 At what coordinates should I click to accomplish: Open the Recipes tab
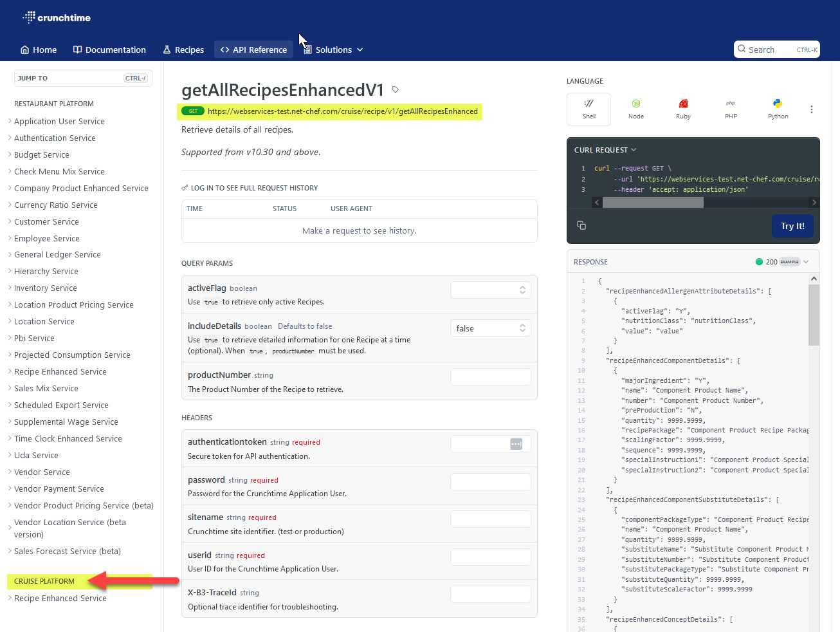183,50
